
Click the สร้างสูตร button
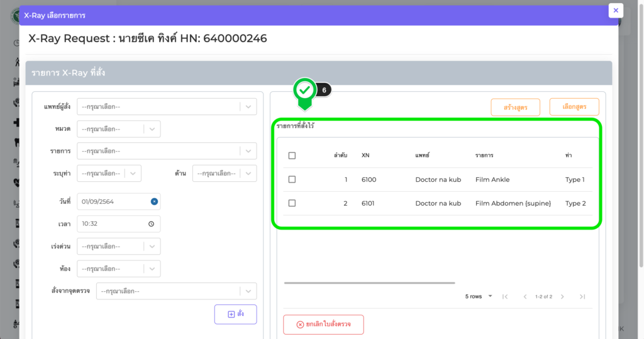516,108
